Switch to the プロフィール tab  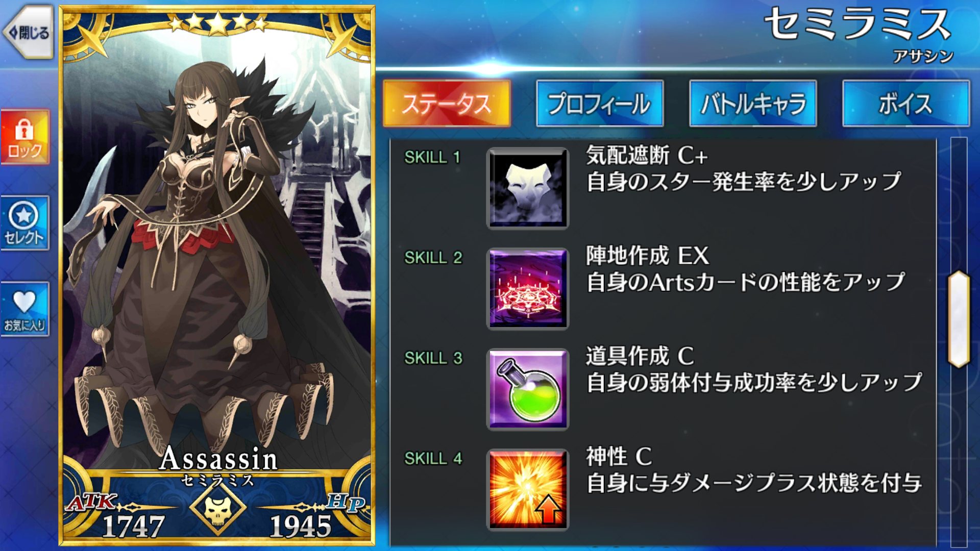point(600,104)
